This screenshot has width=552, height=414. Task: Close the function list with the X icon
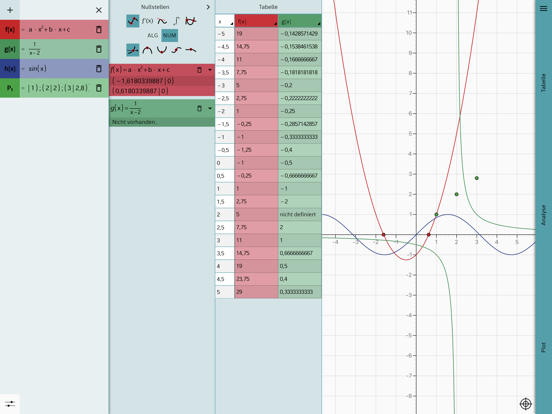pos(99,10)
